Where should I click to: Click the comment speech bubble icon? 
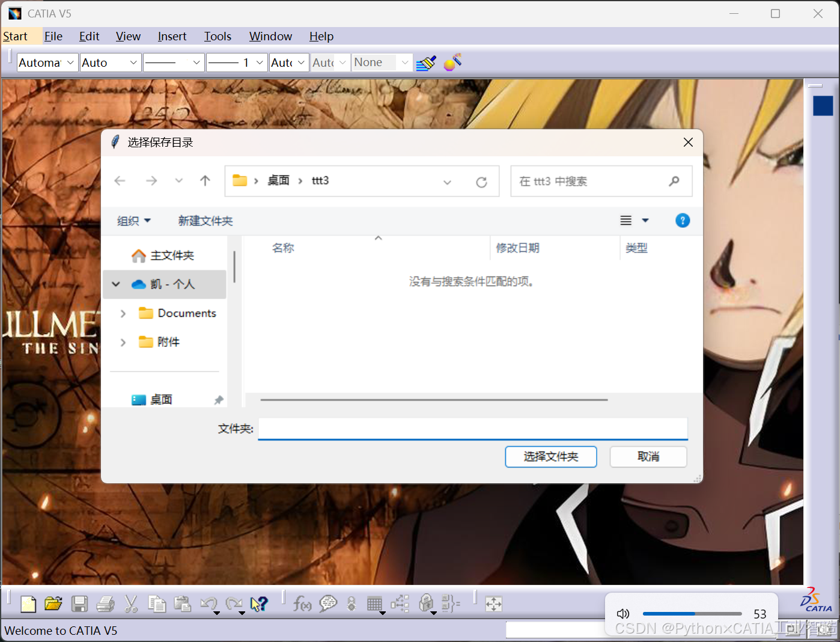pos(328,604)
